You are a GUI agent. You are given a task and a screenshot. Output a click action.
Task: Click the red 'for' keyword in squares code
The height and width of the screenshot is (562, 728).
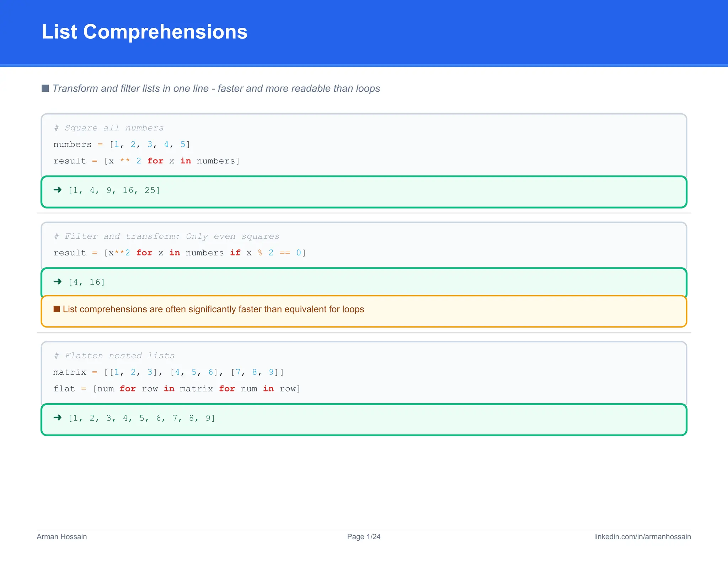(x=155, y=161)
